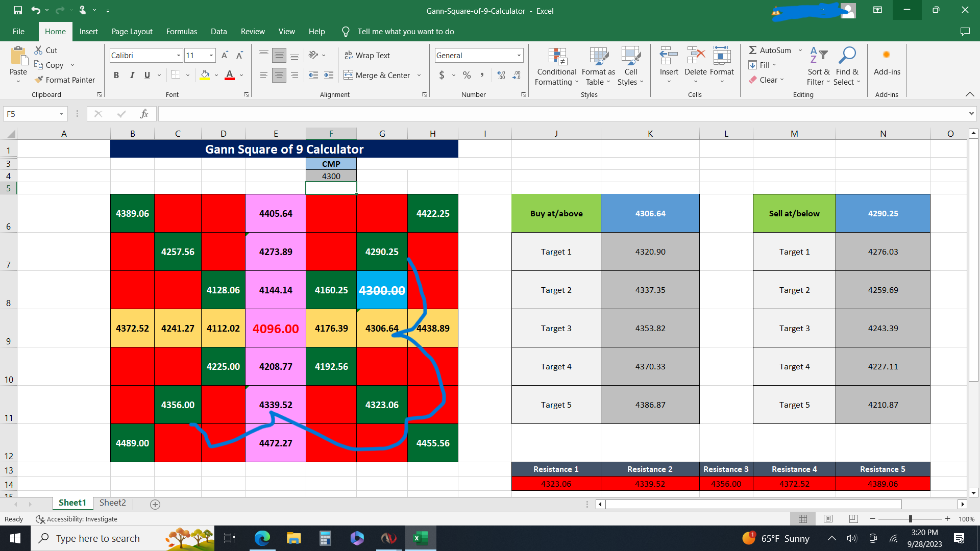Toggle Bold formatting
980x551 pixels.
(116, 75)
